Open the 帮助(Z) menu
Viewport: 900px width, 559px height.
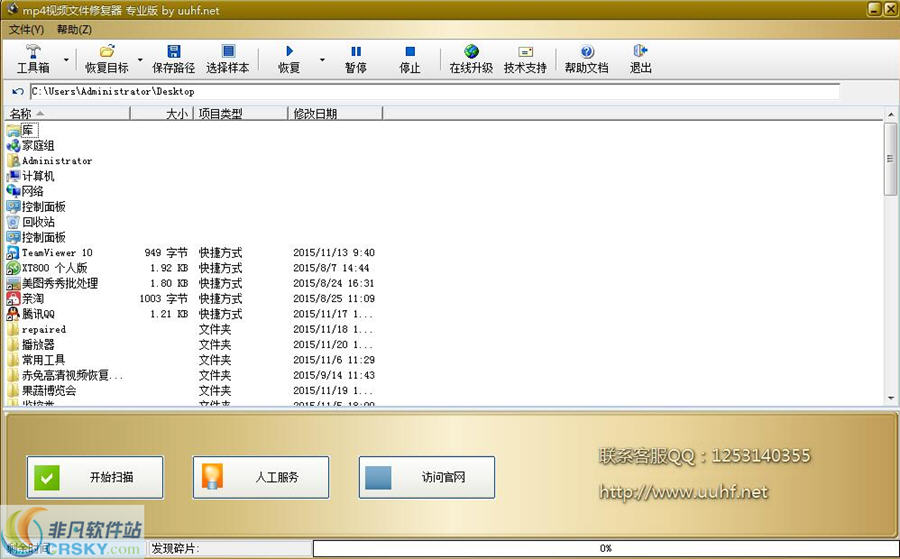coord(74,29)
